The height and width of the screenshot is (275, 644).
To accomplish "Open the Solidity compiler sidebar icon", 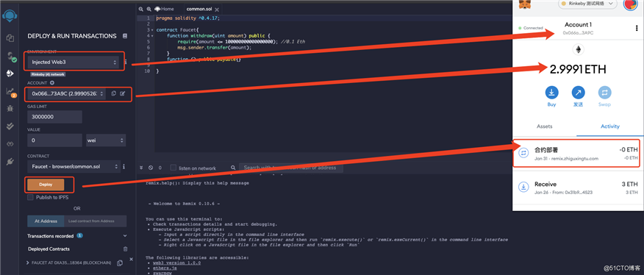I will (11, 57).
